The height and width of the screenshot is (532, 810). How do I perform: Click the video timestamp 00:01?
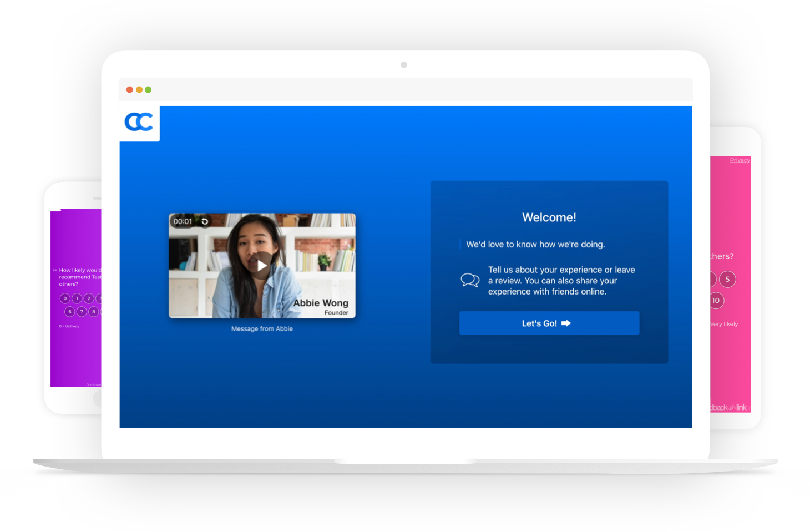(x=183, y=221)
